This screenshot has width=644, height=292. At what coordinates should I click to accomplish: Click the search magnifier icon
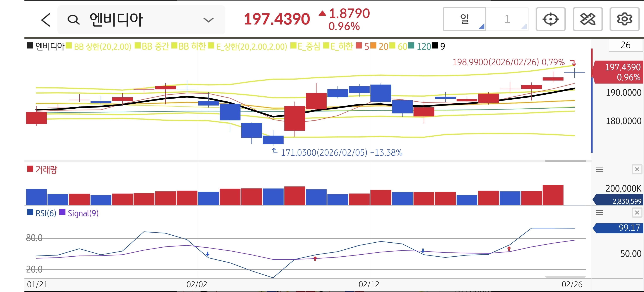pos(74,20)
